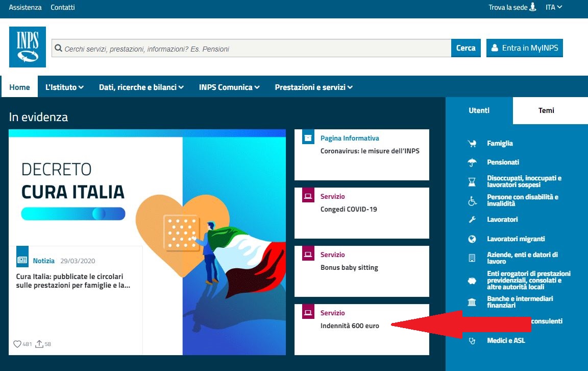Viewport: 588px width, 371px height.
Task: Expand Dati, ricerche e bilanci menu
Action: (x=141, y=87)
